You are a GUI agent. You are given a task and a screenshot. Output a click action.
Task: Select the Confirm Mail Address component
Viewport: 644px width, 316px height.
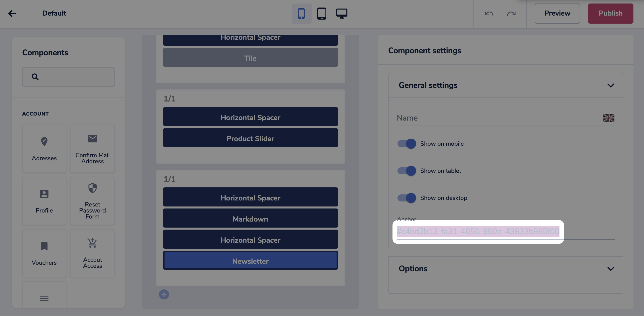93,149
